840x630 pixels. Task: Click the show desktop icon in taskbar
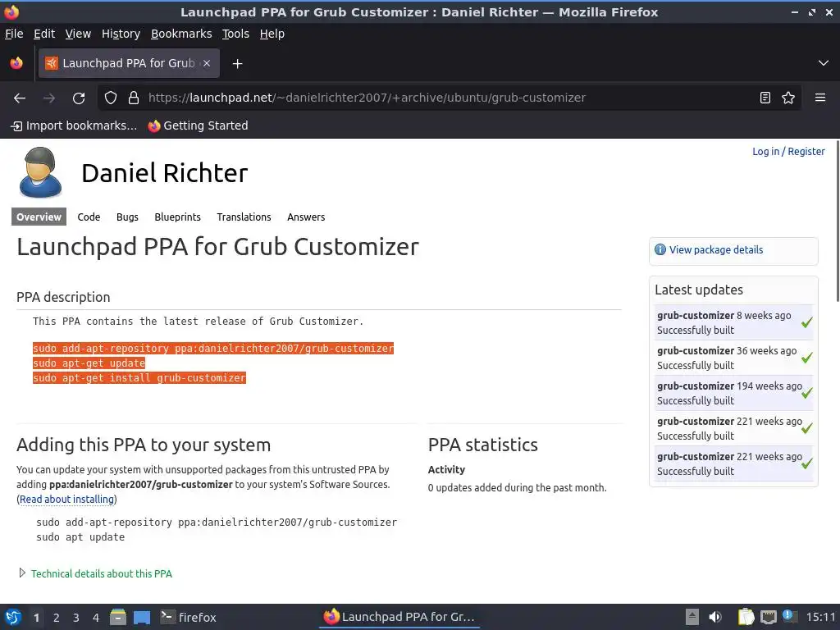click(141, 618)
